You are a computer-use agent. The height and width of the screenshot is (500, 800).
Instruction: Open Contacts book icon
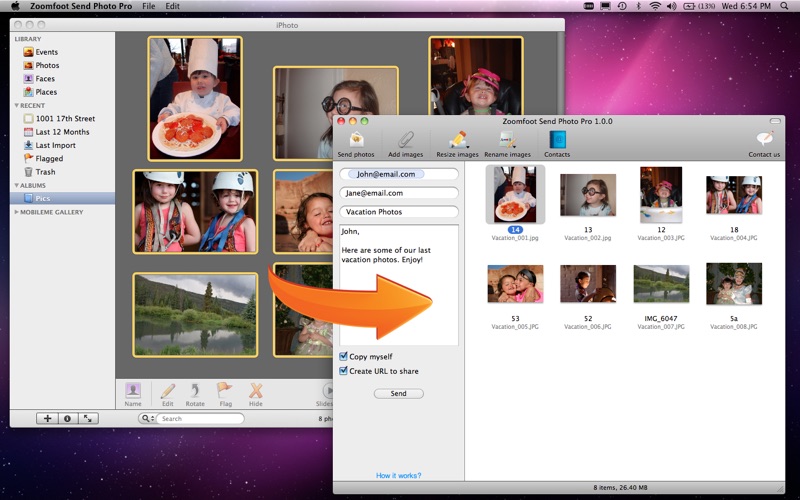coord(557,144)
